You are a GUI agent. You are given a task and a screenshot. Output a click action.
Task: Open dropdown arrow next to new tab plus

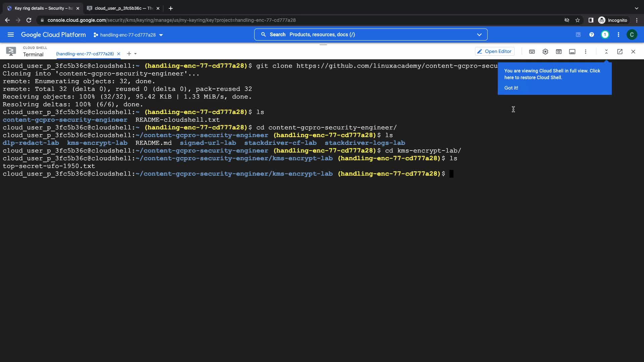pyautogui.click(x=136, y=54)
